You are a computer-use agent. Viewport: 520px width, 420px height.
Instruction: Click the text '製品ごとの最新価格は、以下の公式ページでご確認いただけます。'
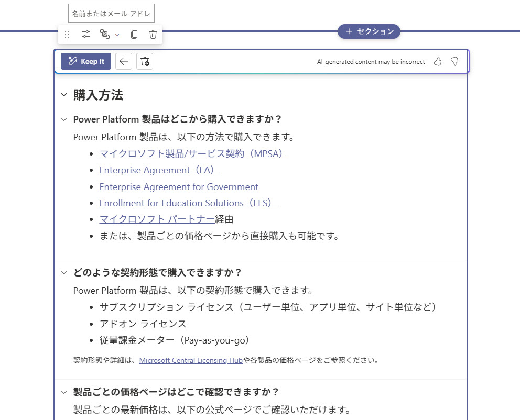(x=212, y=410)
